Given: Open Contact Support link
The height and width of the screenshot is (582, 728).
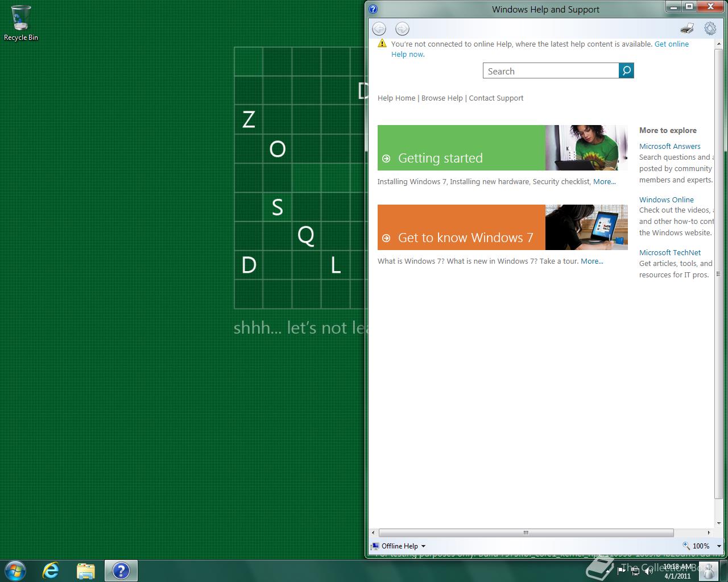Looking at the screenshot, I should [x=496, y=98].
